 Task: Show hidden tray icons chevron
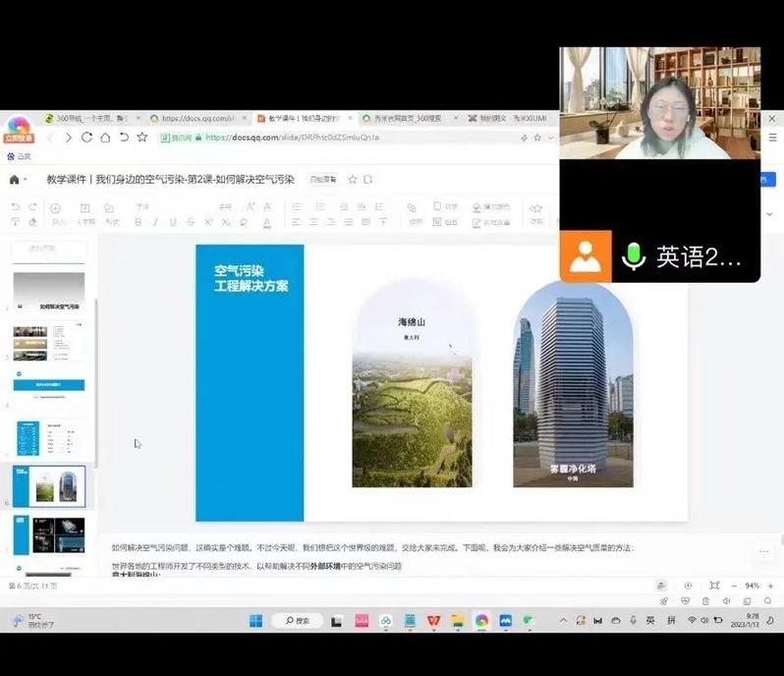(564, 621)
